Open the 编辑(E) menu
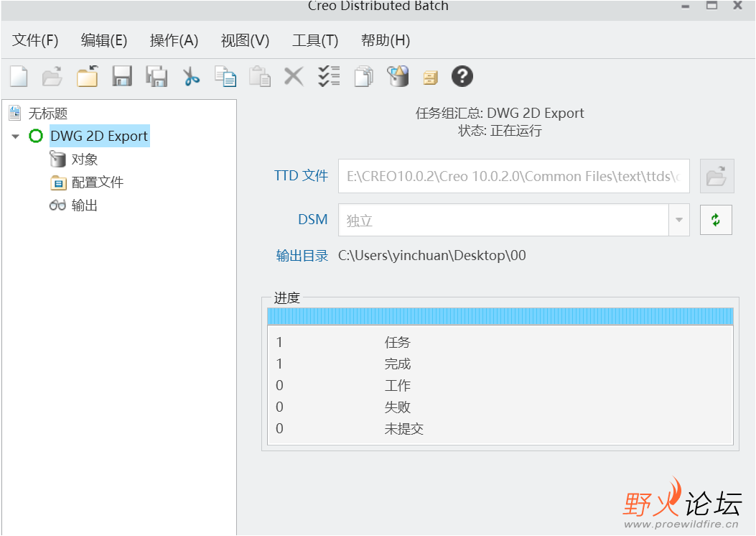Screen dimensions: 756x536 pos(103,40)
